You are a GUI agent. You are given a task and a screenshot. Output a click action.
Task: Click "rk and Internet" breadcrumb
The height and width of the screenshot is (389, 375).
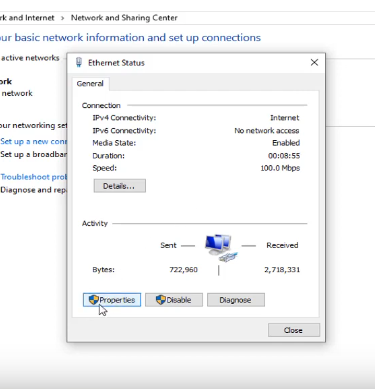[27, 18]
